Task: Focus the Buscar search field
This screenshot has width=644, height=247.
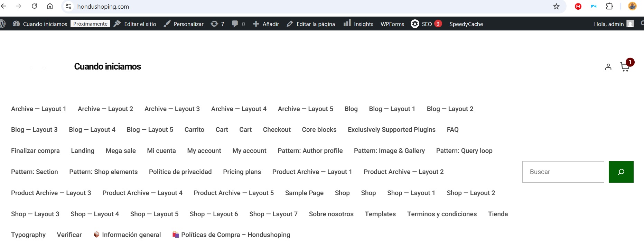Action: (x=563, y=172)
